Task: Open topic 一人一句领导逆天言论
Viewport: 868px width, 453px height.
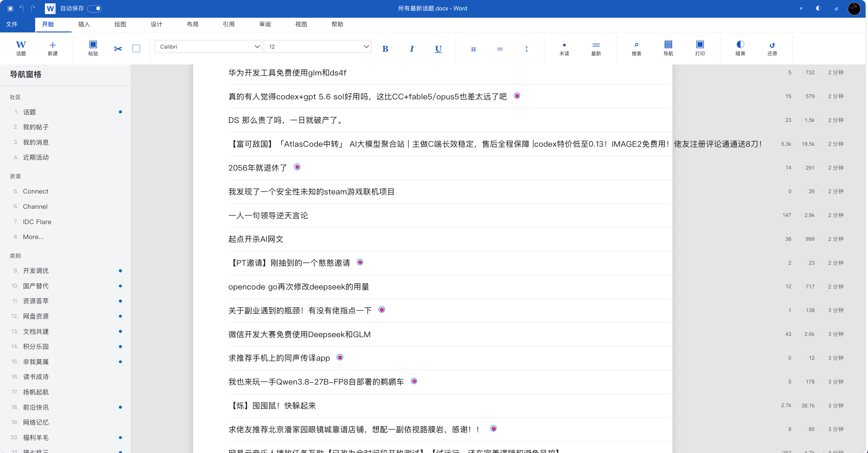Action: coord(268,215)
